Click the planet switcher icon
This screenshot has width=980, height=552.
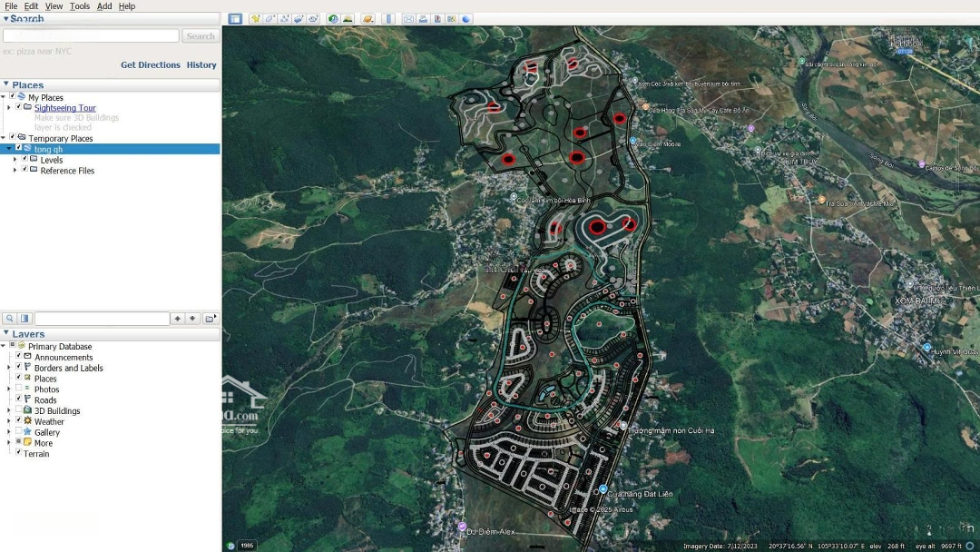click(367, 19)
